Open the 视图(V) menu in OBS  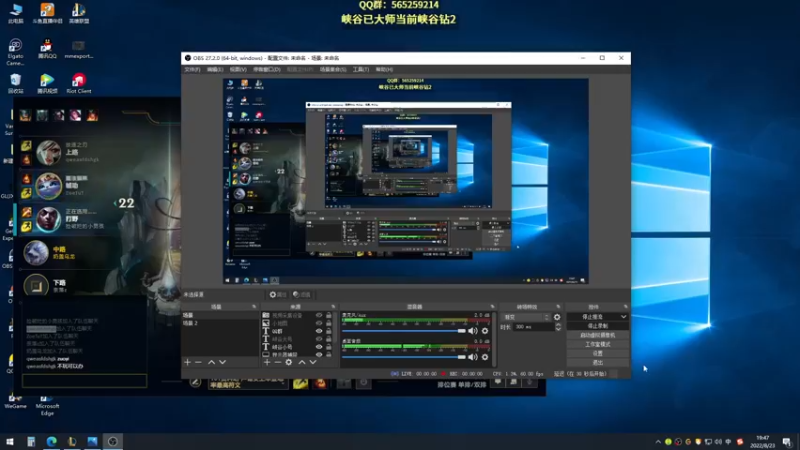click(238, 69)
